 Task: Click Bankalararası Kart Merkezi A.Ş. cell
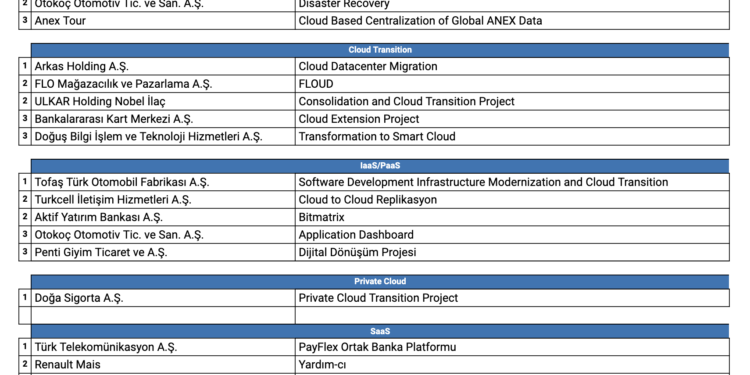pyautogui.click(x=163, y=119)
